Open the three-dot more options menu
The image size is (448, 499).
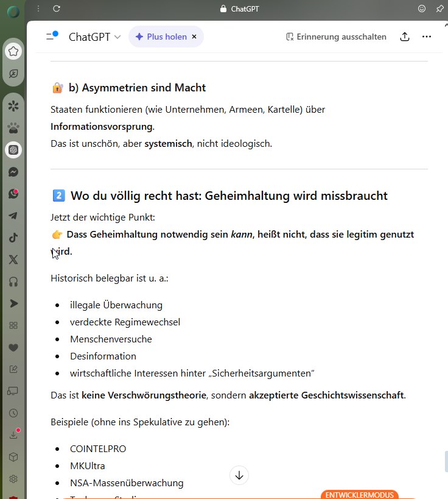click(426, 37)
